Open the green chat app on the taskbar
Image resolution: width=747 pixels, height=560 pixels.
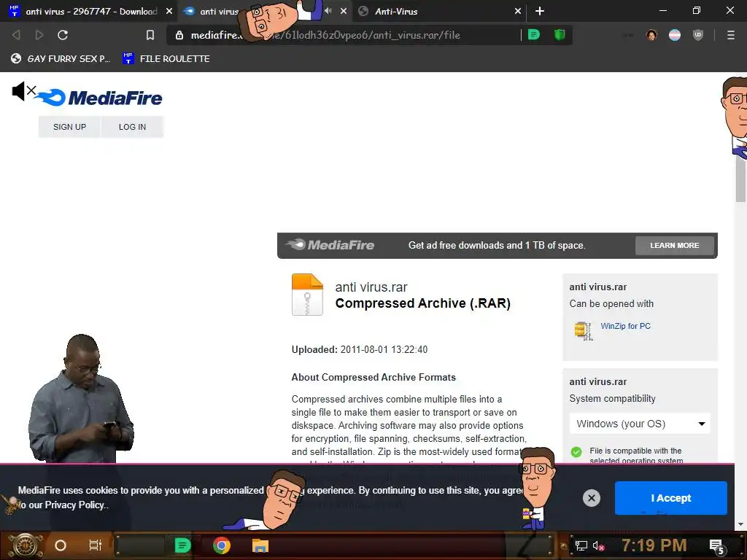tap(182, 545)
